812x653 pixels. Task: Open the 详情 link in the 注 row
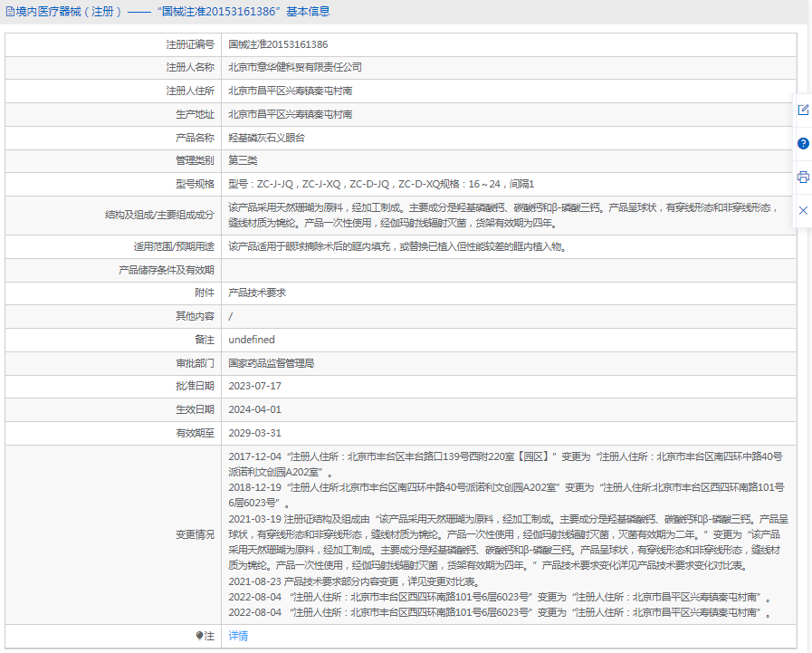pos(238,636)
